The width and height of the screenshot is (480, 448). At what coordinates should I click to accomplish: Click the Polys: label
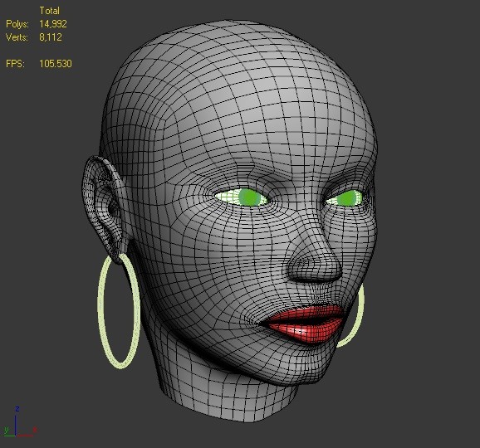tap(17, 24)
